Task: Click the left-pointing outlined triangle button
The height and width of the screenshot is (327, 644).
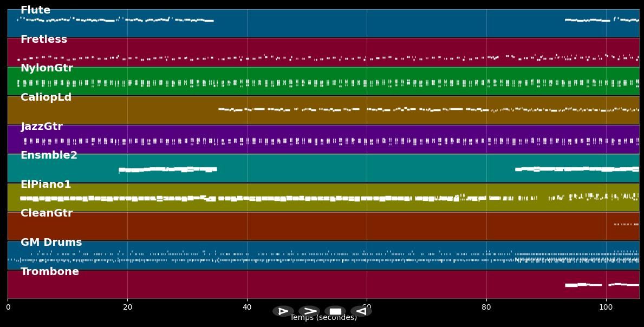Action: point(361,311)
